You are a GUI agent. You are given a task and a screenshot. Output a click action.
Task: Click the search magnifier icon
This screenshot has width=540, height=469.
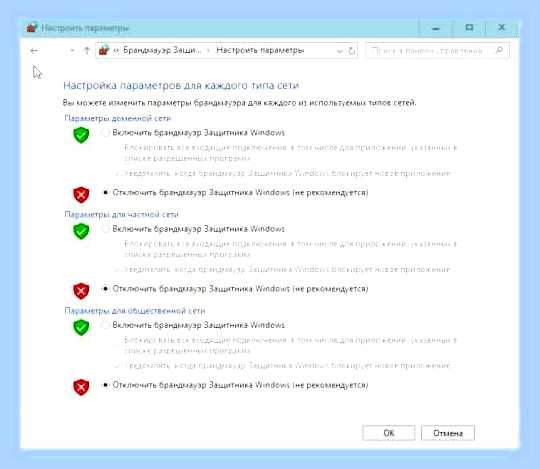[x=499, y=51]
